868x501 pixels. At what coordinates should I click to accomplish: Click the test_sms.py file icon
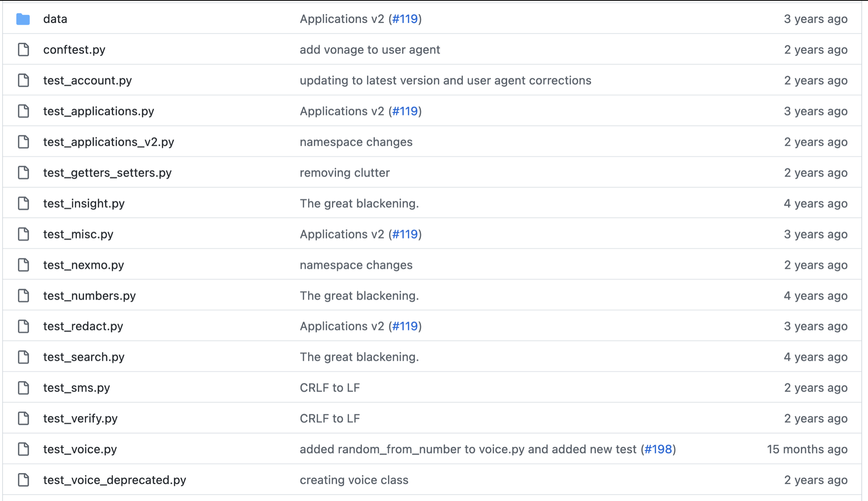(23, 388)
